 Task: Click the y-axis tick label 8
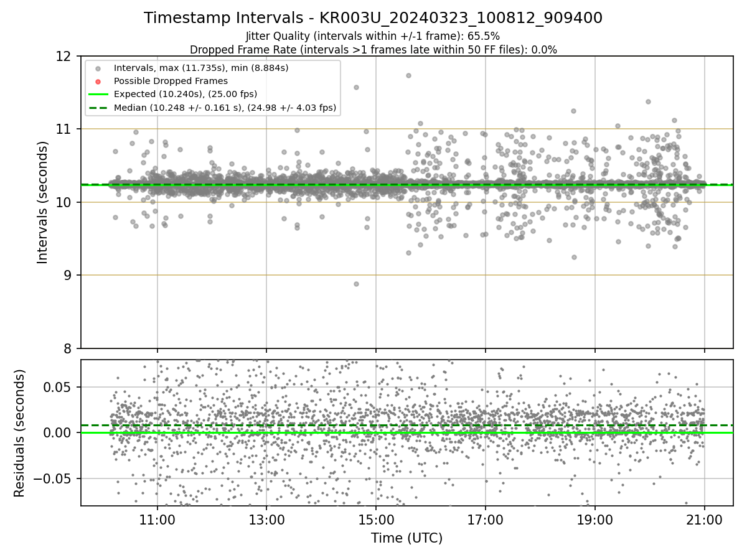(68, 348)
